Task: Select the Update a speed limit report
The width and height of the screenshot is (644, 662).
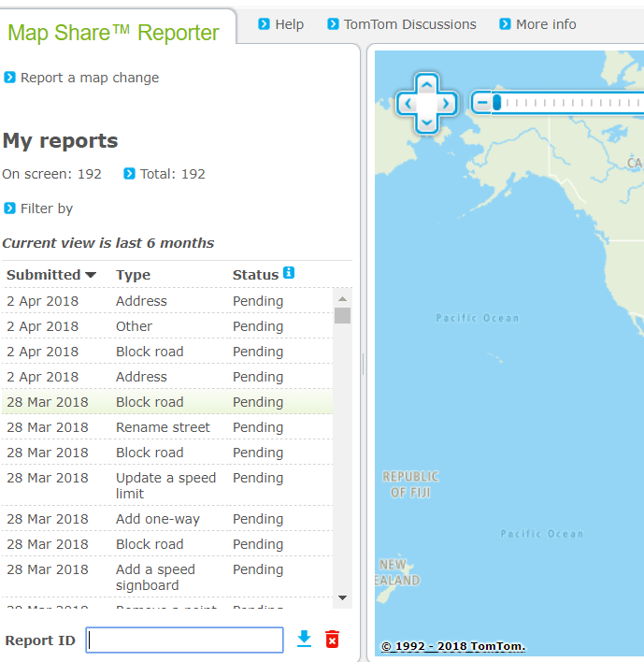Action: tap(167, 485)
